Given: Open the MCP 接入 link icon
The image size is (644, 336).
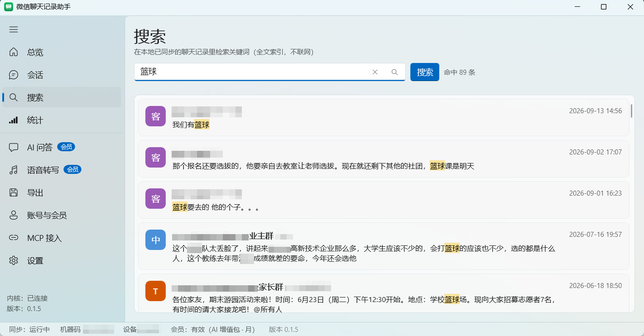Looking at the screenshot, I should (x=14, y=238).
